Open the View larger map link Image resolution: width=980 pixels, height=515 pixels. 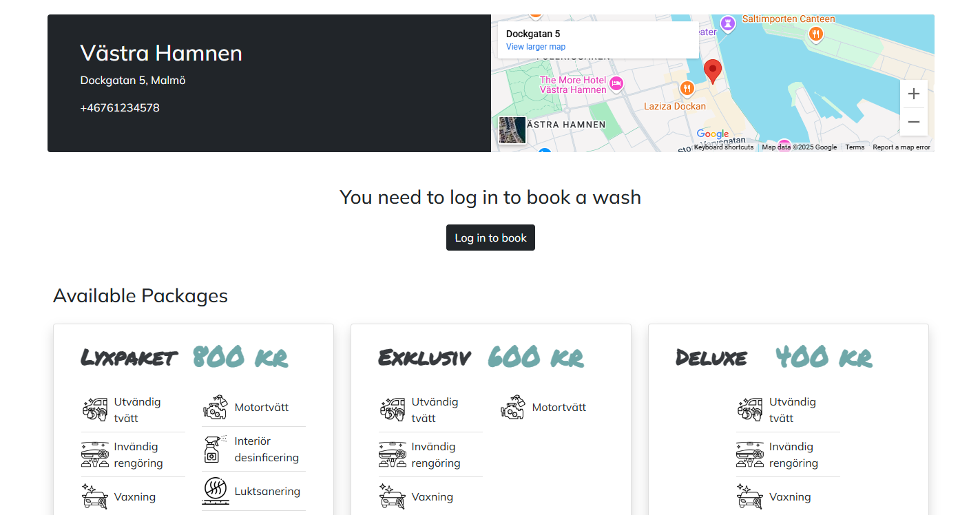[x=535, y=47]
